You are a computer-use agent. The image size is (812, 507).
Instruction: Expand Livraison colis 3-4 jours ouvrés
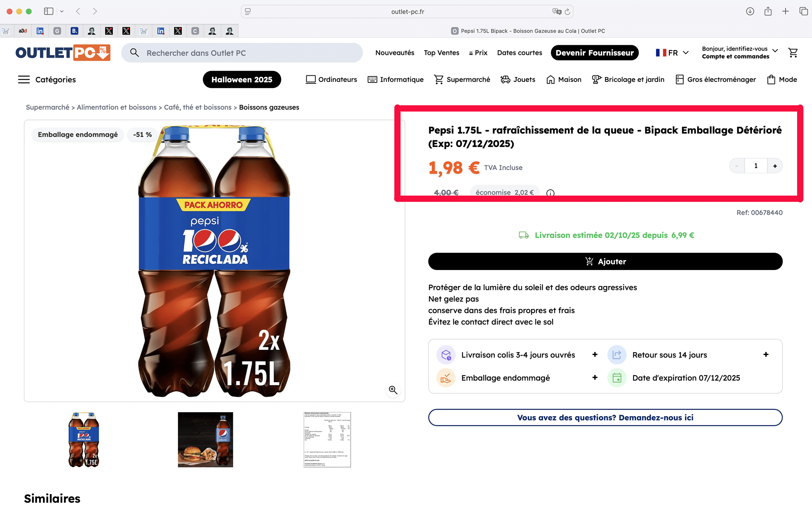595,355
